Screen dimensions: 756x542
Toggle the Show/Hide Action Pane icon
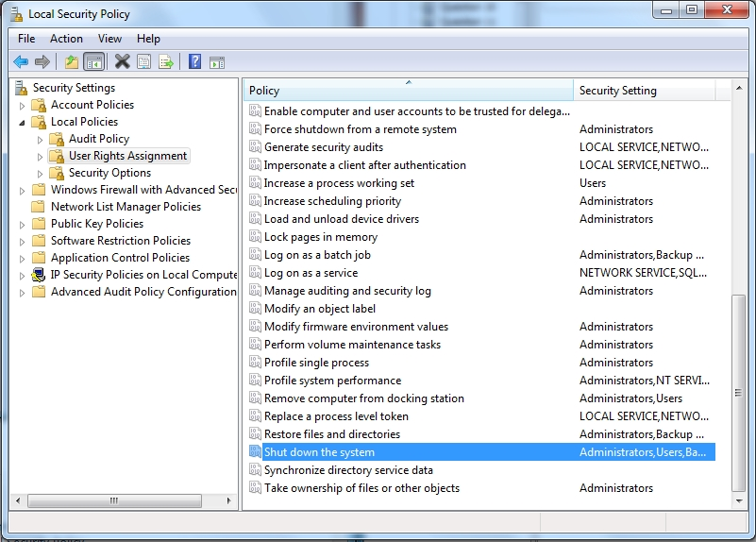[x=217, y=62]
